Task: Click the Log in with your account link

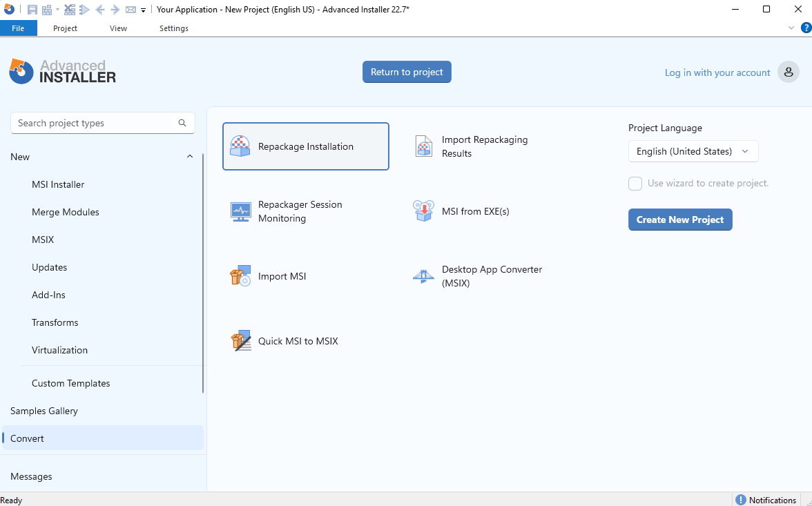Action: (x=717, y=72)
